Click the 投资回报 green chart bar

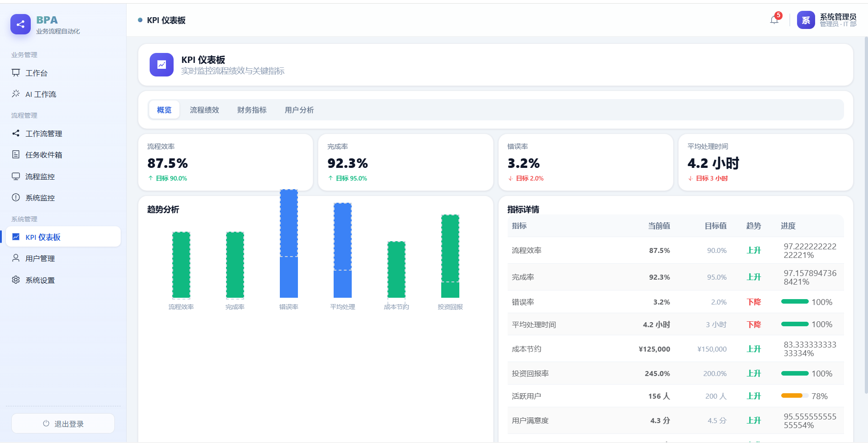450,256
